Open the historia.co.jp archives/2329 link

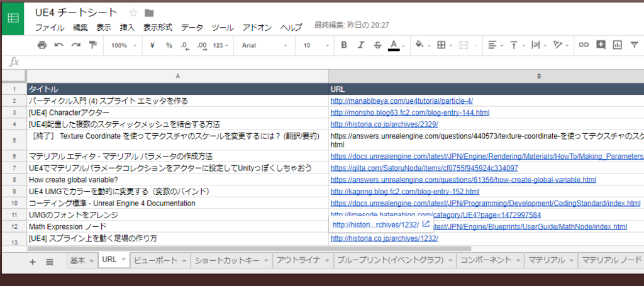tap(384, 124)
